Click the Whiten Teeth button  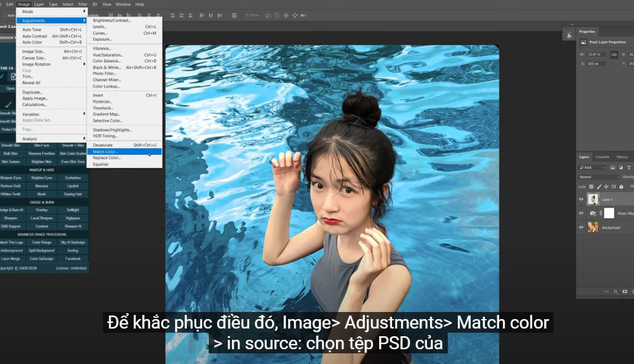[x=10, y=194]
